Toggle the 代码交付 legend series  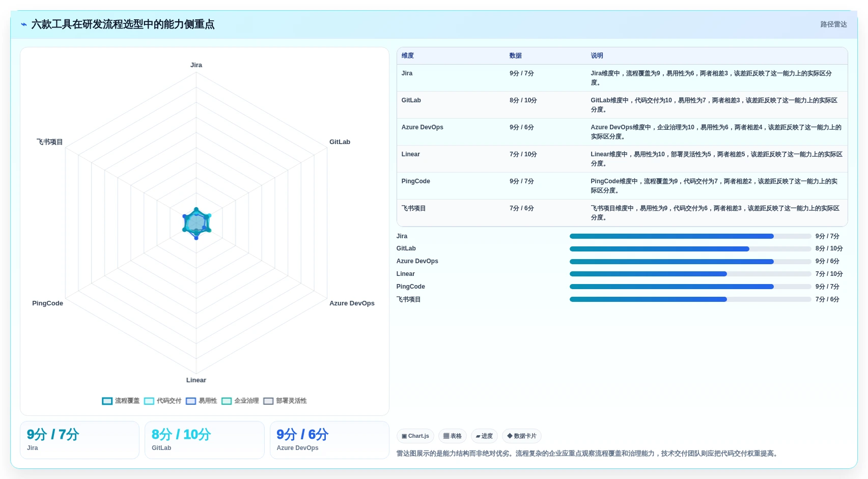pos(162,401)
